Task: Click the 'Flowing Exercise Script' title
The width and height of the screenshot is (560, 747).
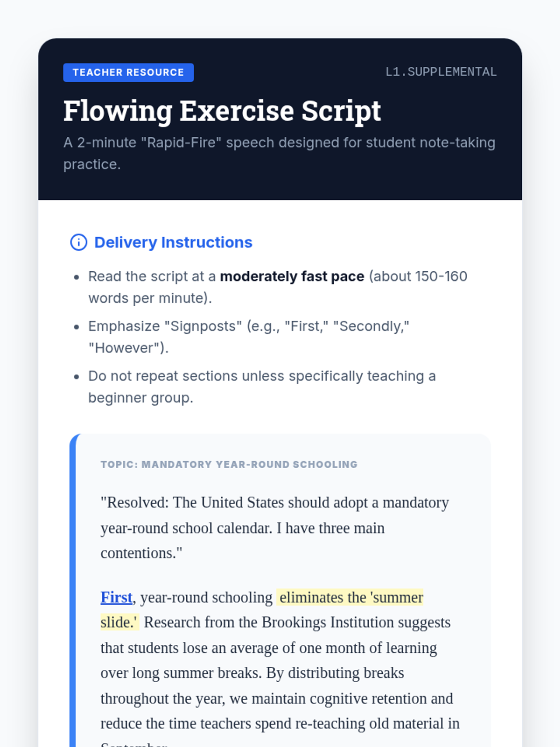Action: 222,111
